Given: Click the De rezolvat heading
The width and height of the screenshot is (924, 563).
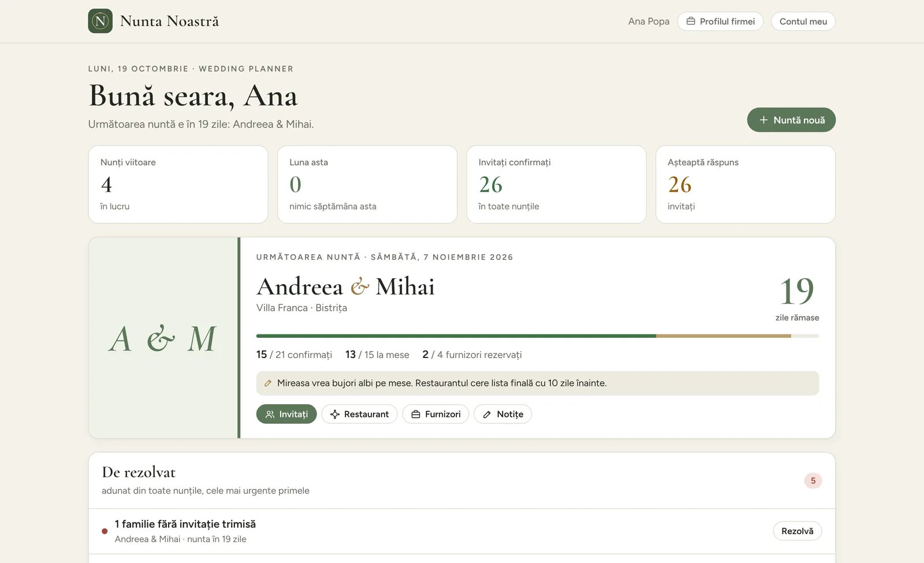Looking at the screenshot, I should (139, 472).
